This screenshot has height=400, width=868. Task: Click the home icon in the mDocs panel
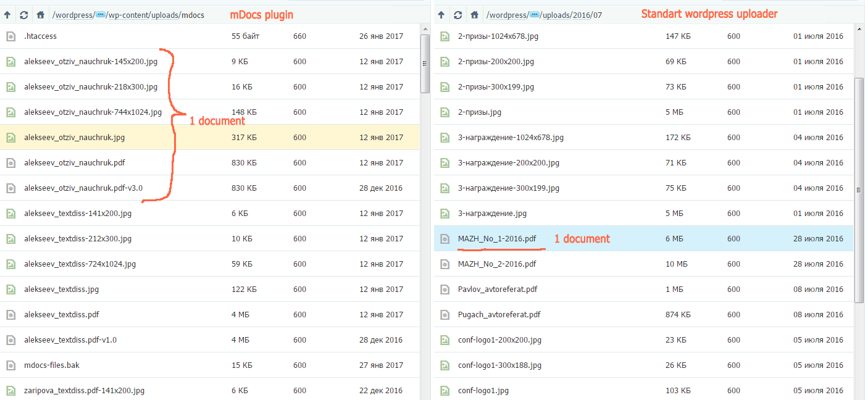(x=40, y=14)
